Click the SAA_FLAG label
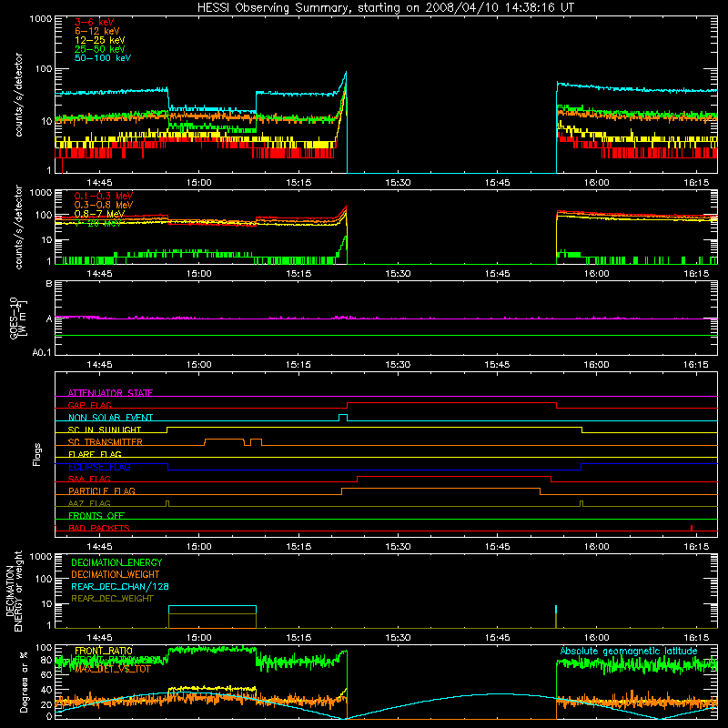This screenshot has height=728, width=728. pyautogui.click(x=89, y=479)
